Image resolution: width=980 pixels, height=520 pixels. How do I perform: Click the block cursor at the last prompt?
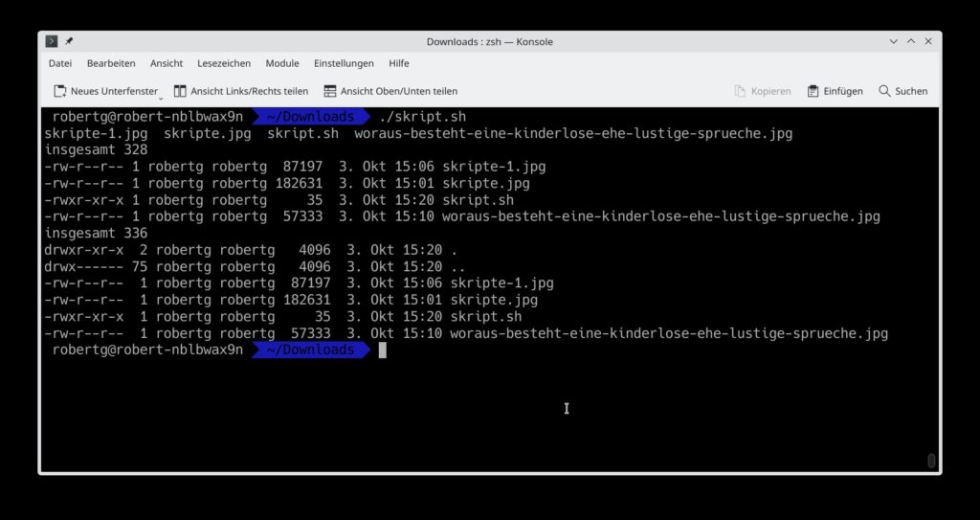[383, 350]
